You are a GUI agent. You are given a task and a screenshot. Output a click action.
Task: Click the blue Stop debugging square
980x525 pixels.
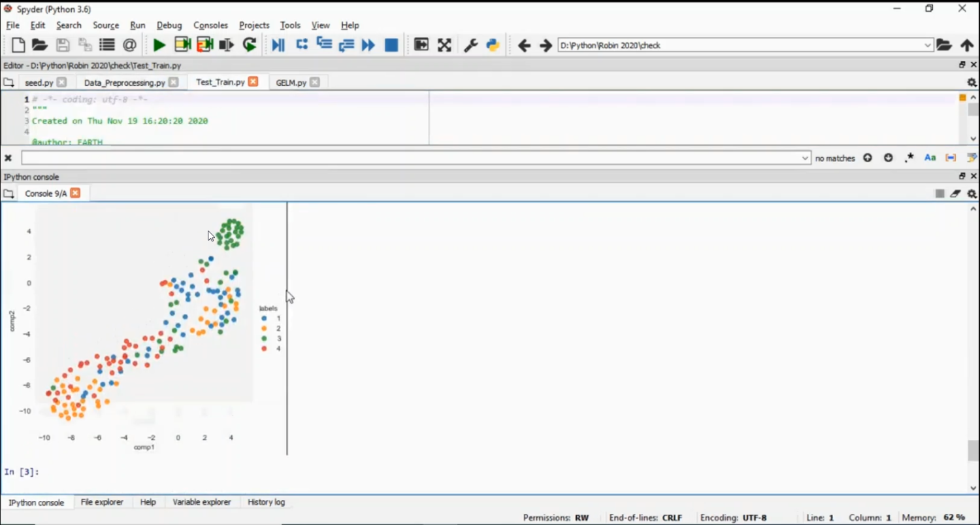click(x=391, y=45)
